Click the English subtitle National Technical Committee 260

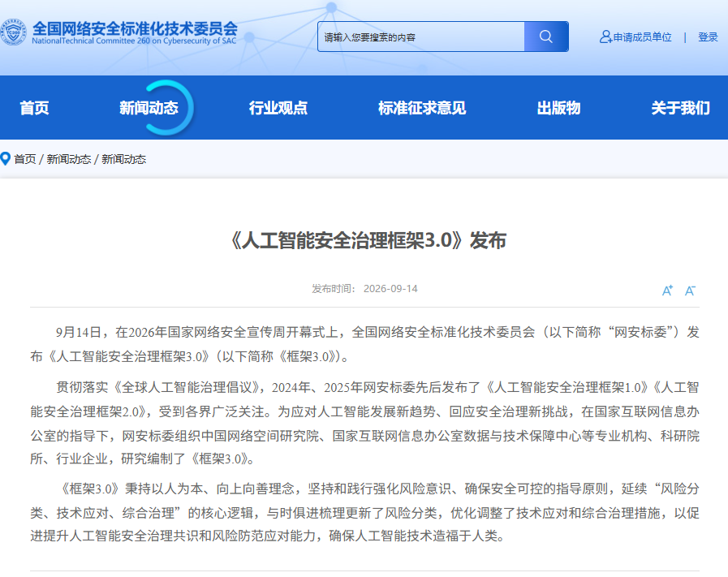pos(134,41)
